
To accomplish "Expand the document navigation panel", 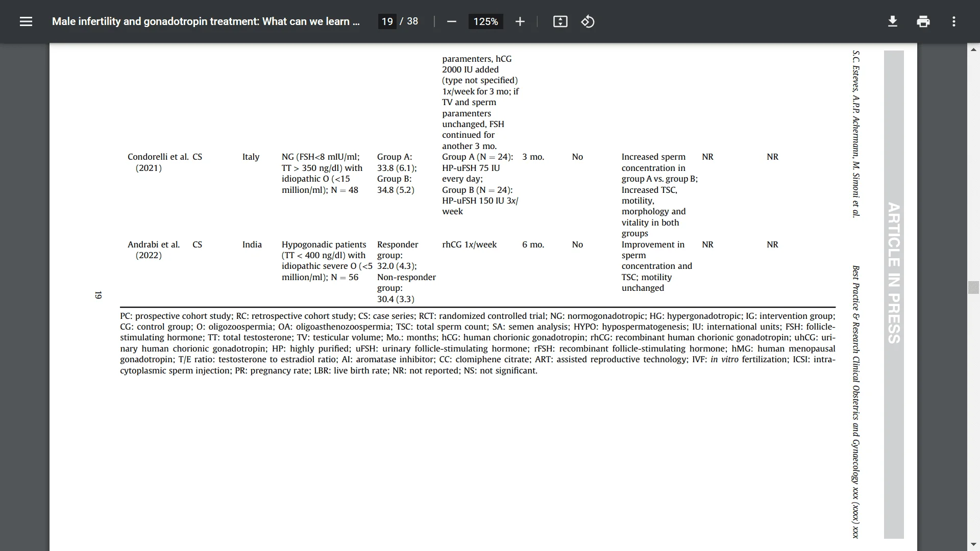I will [x=26, y=21].
